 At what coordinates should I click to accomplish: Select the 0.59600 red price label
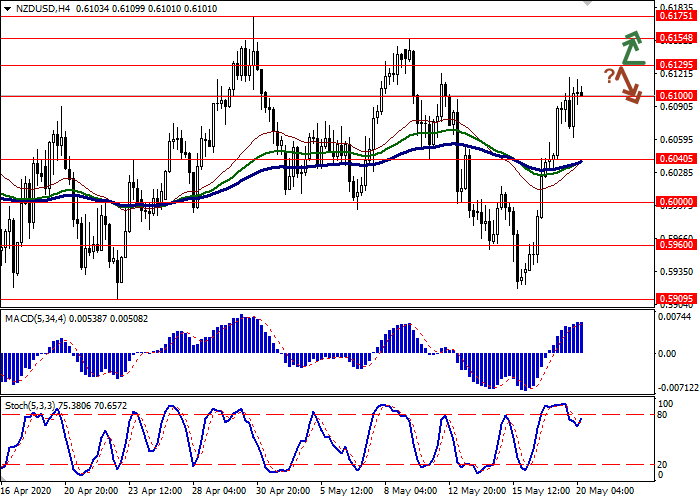click(x=676, y=244)
